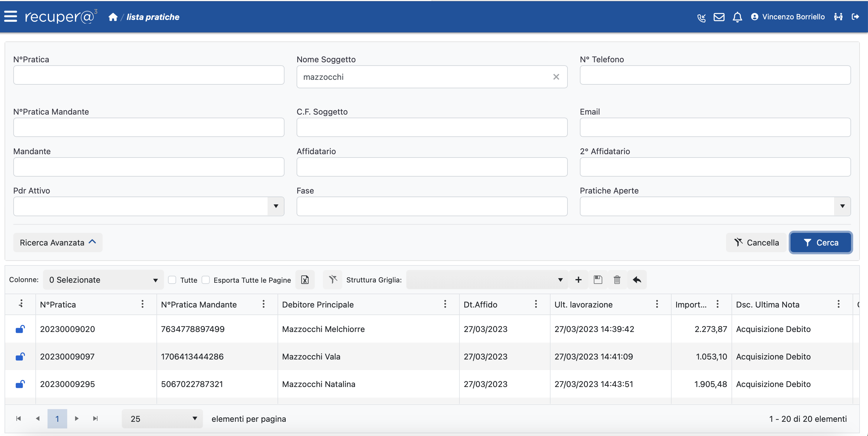The height and width of the screenshot is (436, 868).
Task: Open notifications bell
Action: [x=737, y=17]
